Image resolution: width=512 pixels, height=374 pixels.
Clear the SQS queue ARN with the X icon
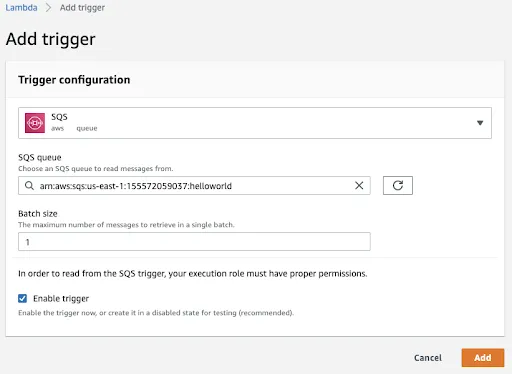[x=359, y=185]
